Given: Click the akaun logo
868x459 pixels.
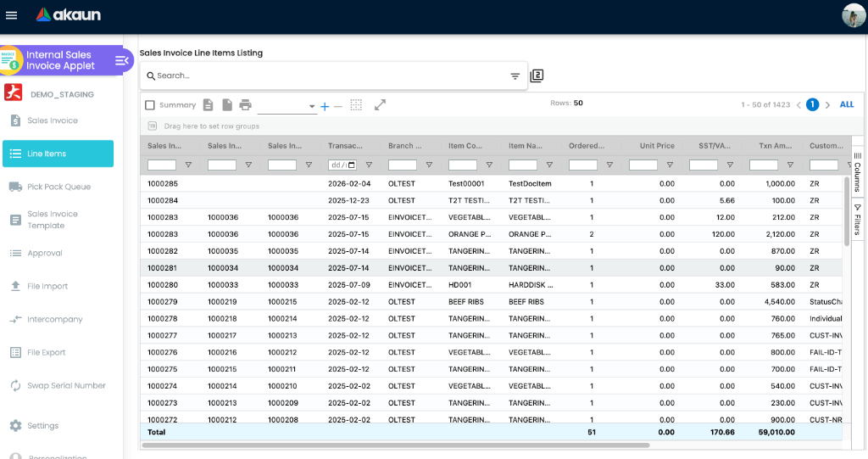Looking at the screenshot, I should [x=69, y=15].
